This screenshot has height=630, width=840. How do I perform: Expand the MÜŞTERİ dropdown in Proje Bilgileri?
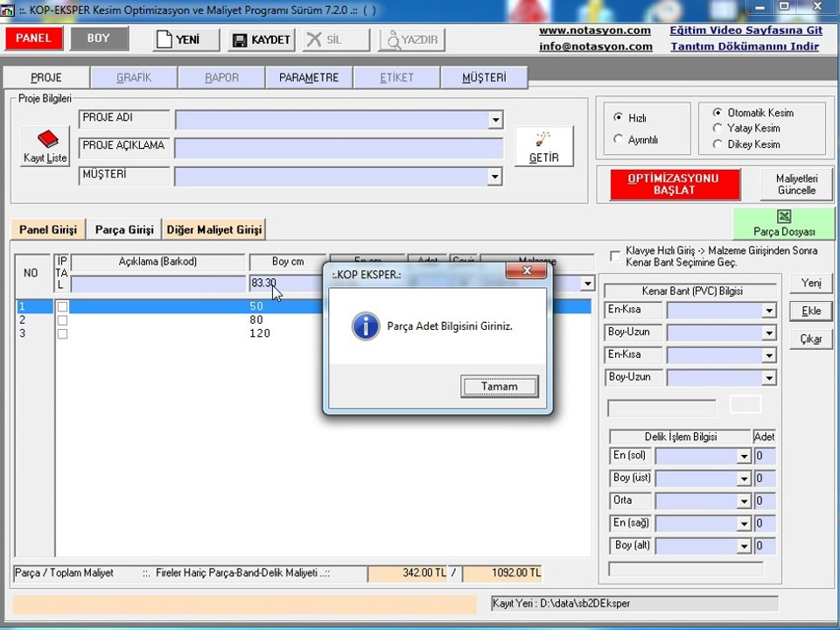tap(494, 177)
